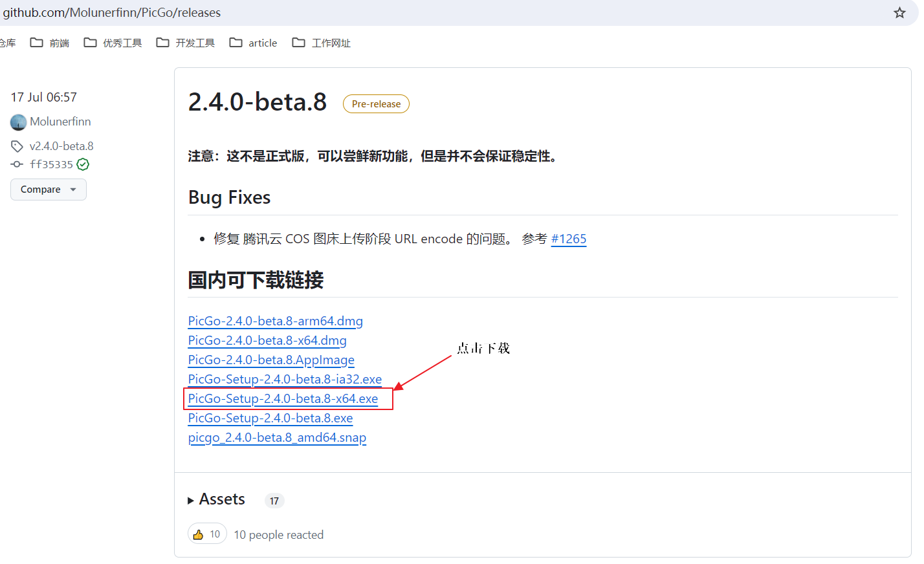Screen dimensions: 924x564
Task: Click the github.com address bar URL
Action: 112,13
